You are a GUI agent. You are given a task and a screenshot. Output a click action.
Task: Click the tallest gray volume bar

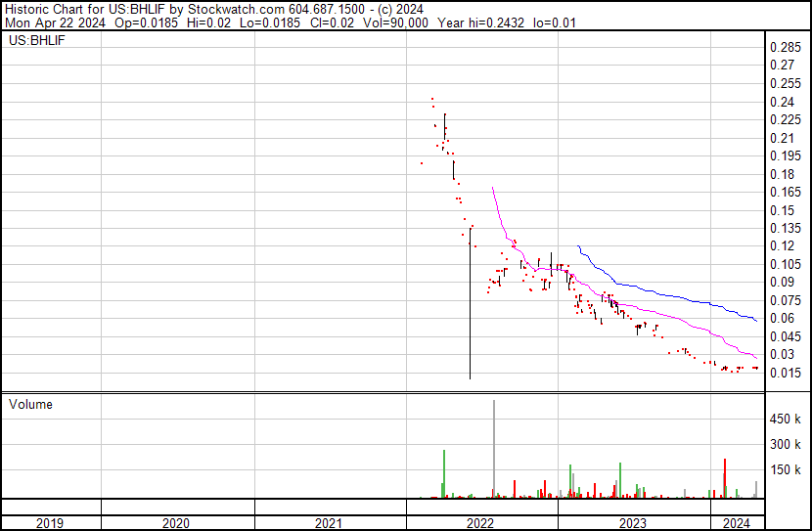click(494, 450)
